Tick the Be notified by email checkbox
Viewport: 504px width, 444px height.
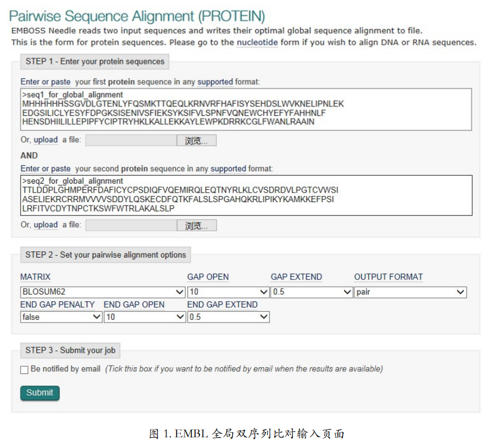[x=24, y=370]
